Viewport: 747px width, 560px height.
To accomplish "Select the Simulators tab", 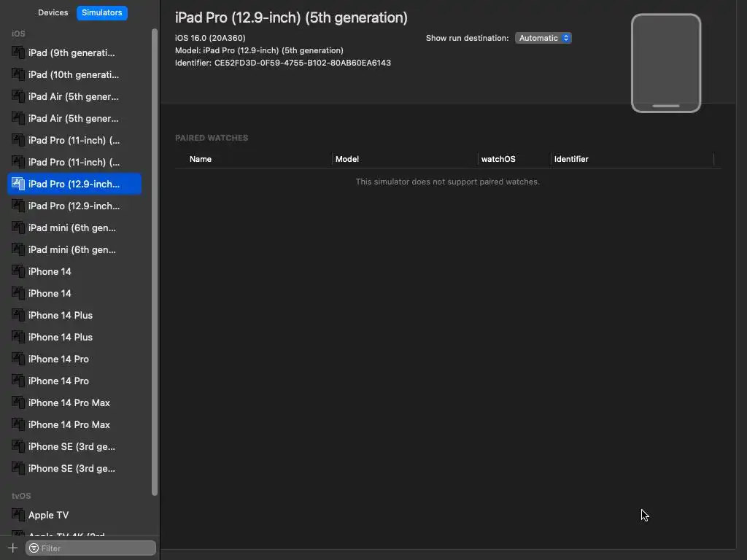I will pyautogui.click(x=102, y=12).
